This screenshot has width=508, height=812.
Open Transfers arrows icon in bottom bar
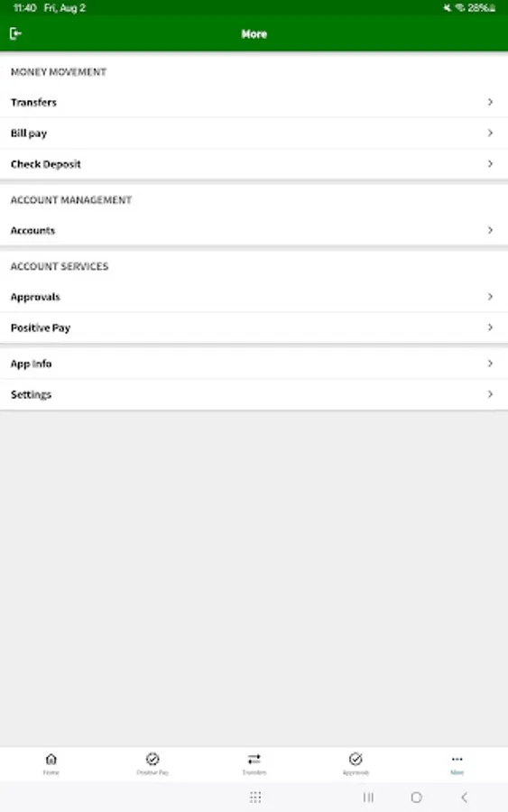[254, 759]
